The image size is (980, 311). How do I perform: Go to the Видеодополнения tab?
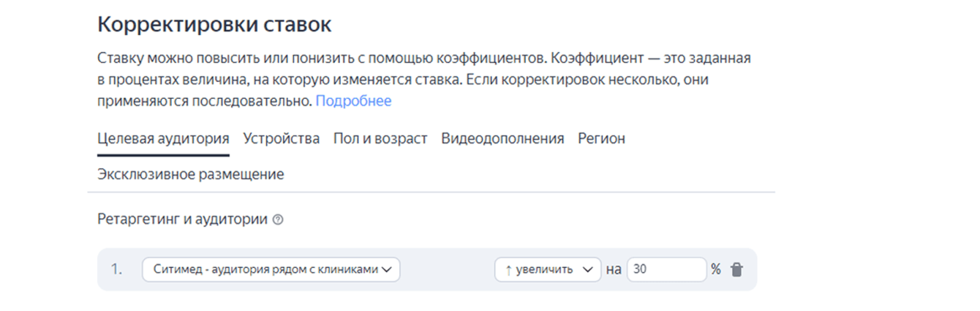[x=502, y=138]
